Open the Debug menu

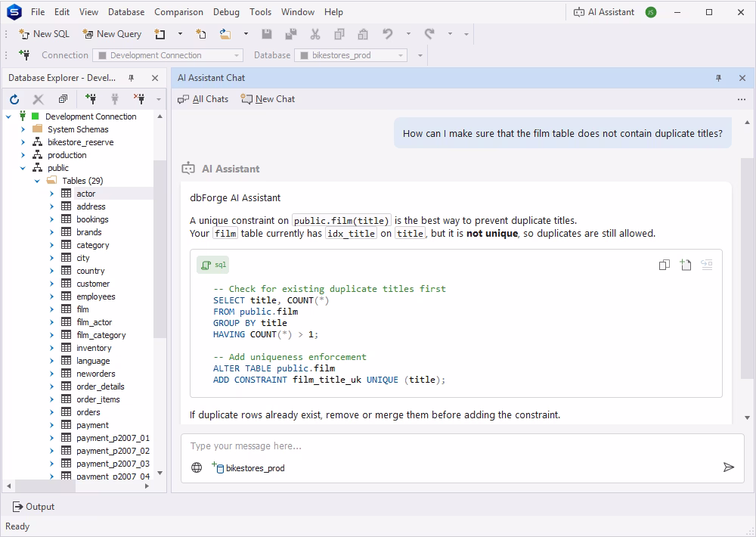pyautogui.click(x=226, y=12)
